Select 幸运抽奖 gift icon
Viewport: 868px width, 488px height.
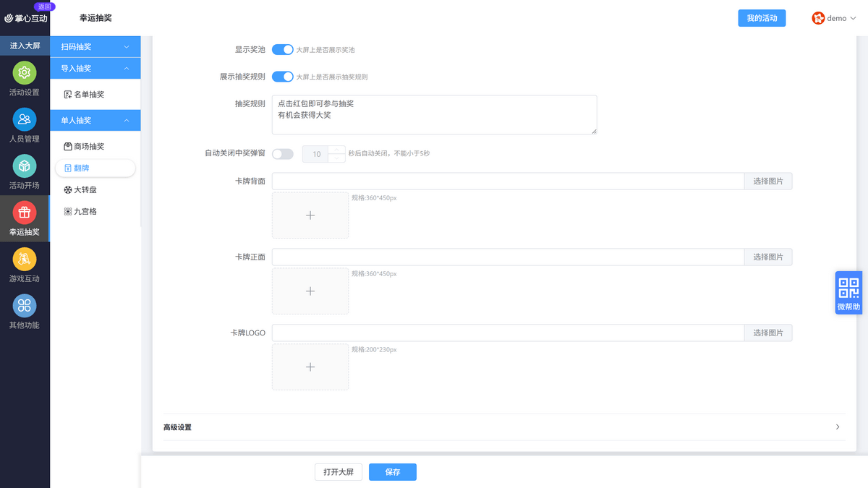[x=25, y=213]
